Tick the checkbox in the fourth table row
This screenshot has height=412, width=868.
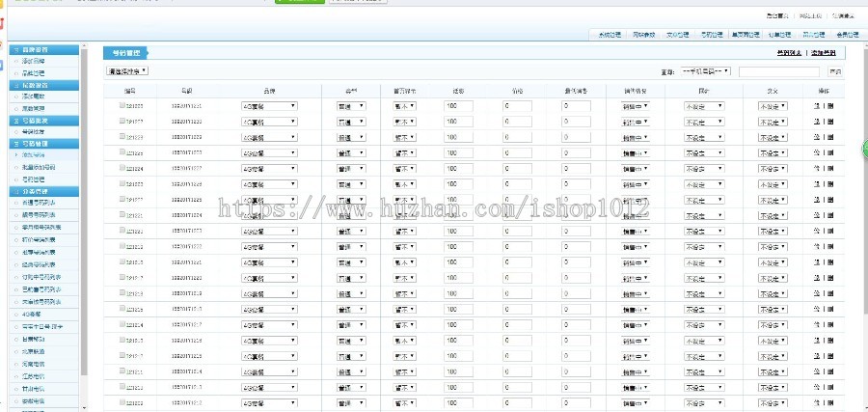pos(122,151)
